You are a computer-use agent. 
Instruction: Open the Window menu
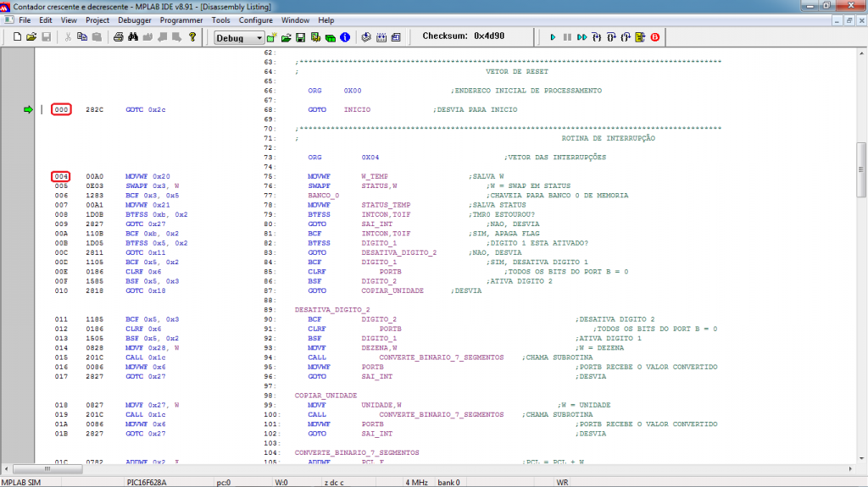click(295, 20)
